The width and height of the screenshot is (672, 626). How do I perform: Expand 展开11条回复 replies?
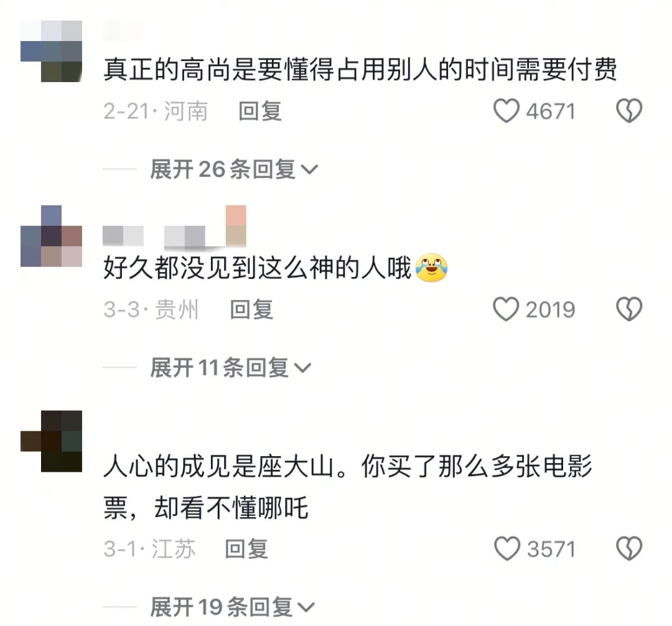click(x=231, y=368)
